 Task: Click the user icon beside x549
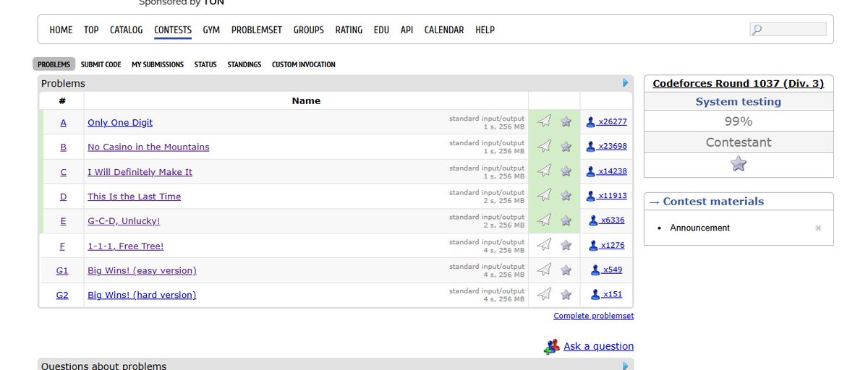pyautogui.click(x=596, y=270)
